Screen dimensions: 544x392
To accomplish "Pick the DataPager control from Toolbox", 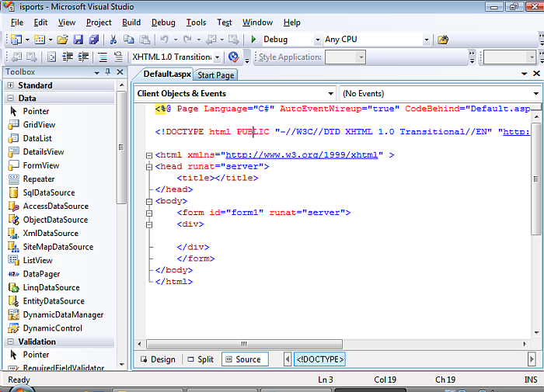I will (40, 274).
